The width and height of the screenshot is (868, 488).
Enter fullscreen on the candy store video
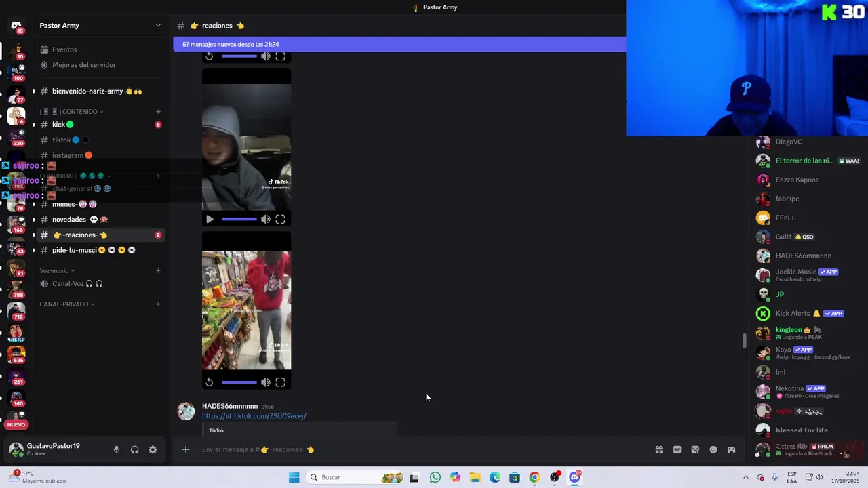(280, 382)
